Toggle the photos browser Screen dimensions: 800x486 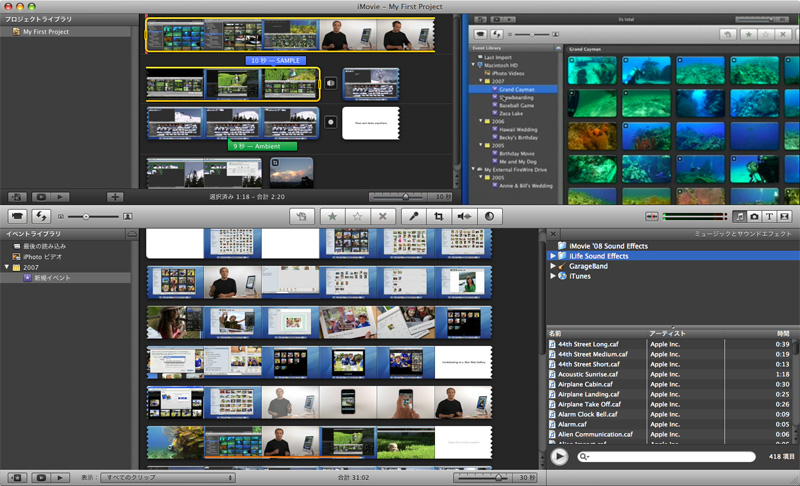point(754,216)
